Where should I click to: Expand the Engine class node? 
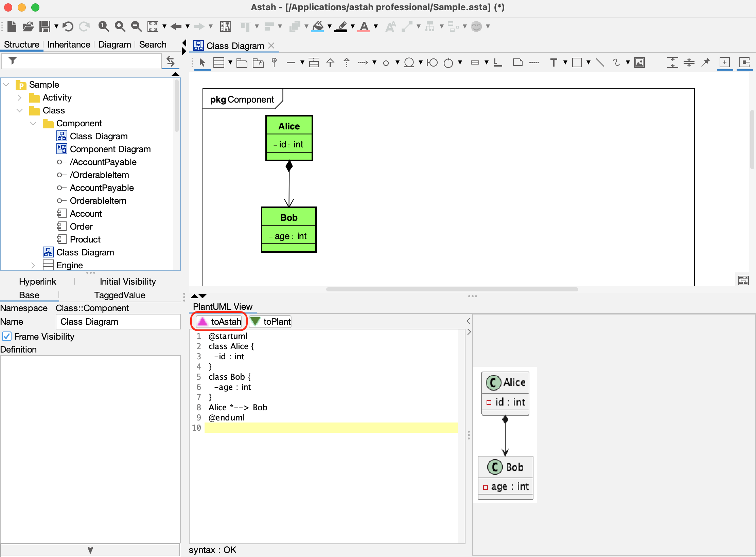pyautogui.click(x=33, y=265)
